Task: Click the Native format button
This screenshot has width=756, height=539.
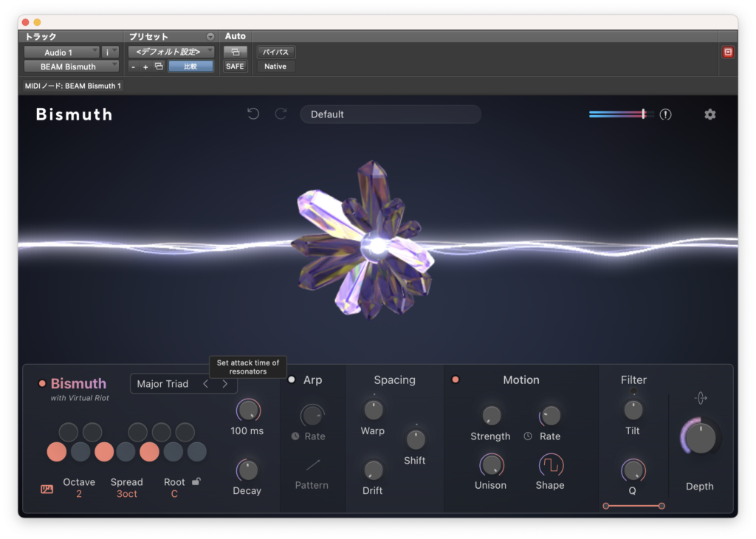Action: point(276,66)
